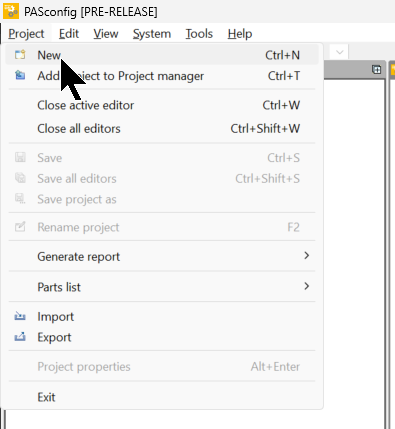Click the Add project to Project manager icon
The height and width of the screenshot is (429, 395).
point(20,75)
